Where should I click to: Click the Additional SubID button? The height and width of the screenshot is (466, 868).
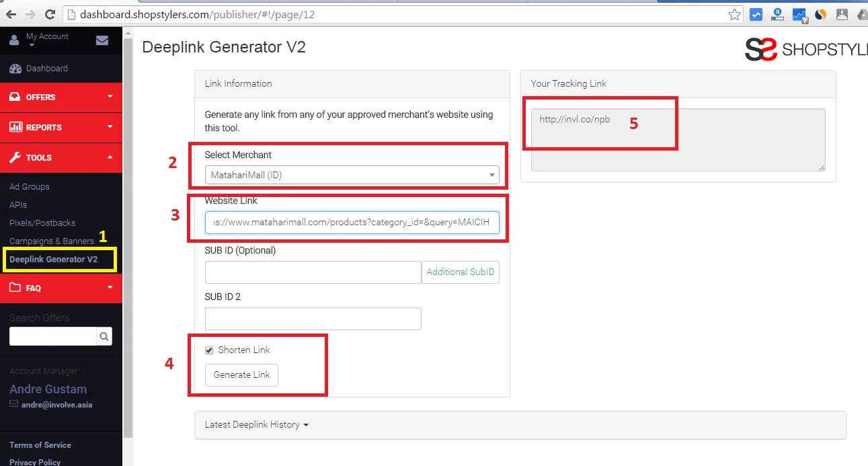(461, 272)
